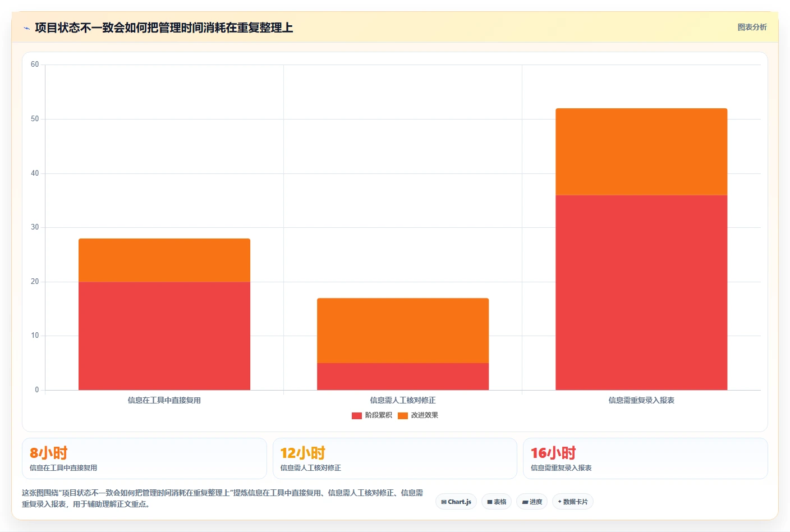Click the 信息在工具中直接复用 caption under 8小时
The image size is (790, 532).
(63, 468)
